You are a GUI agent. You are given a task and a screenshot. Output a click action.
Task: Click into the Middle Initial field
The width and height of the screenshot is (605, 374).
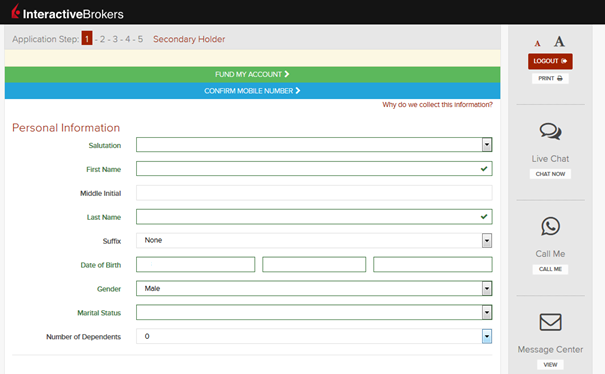(x=314, y=193)
